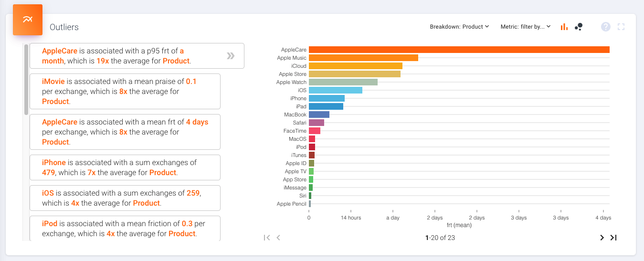The image size is (644, 261).
Task: Click the iOS bar in chart
Action: pyautogui.click(x=336, y=90)
